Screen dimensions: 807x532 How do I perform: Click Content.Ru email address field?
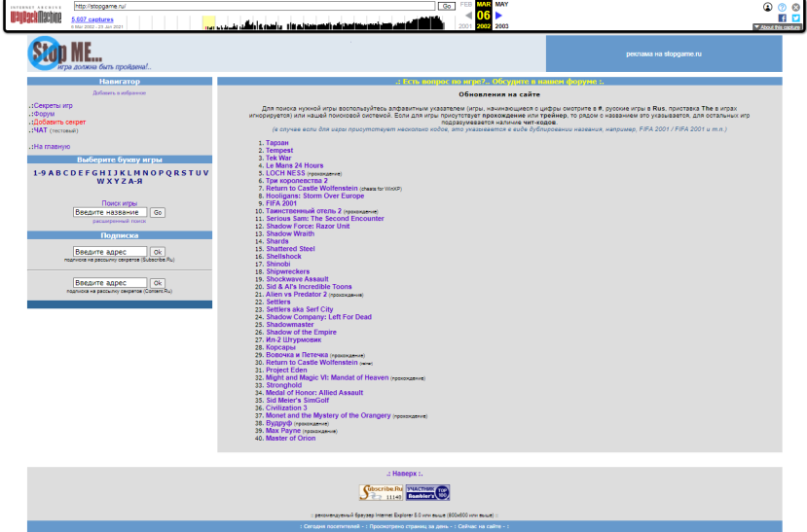click(x=110, y=283)
